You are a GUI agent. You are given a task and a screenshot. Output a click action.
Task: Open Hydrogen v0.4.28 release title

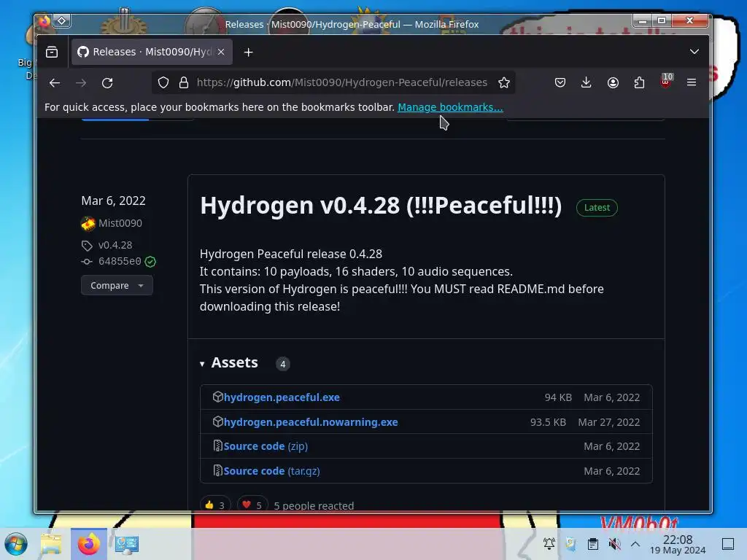381,206
